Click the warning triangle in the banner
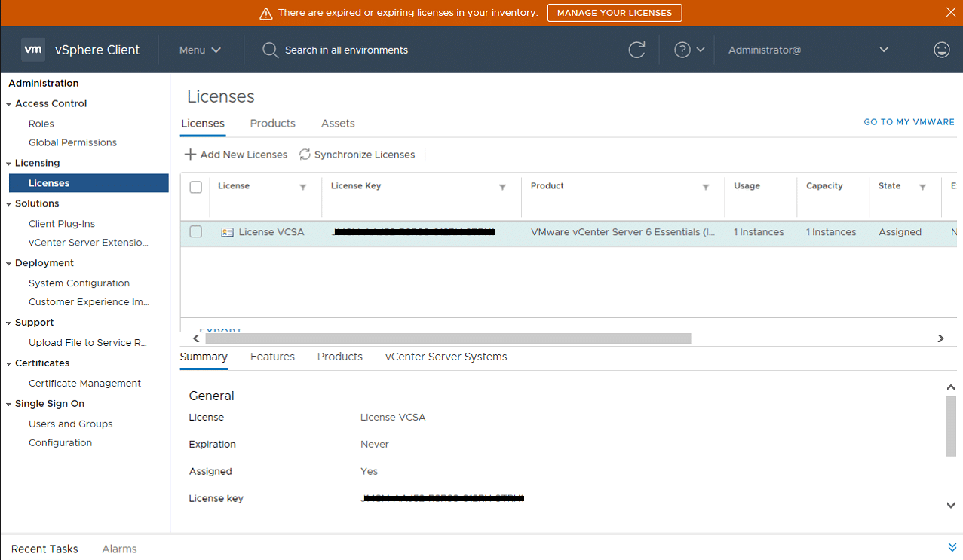963x560 pixels. click(265, 14)
